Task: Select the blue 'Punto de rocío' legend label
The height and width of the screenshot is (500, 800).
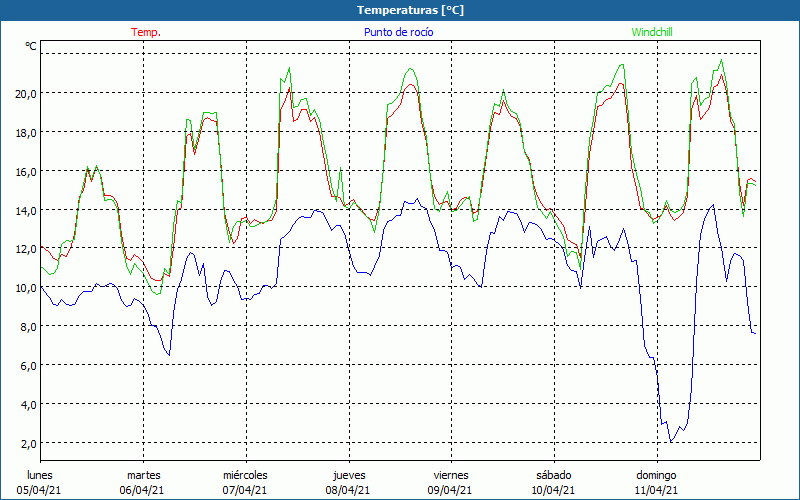Action: click(398, 32)
